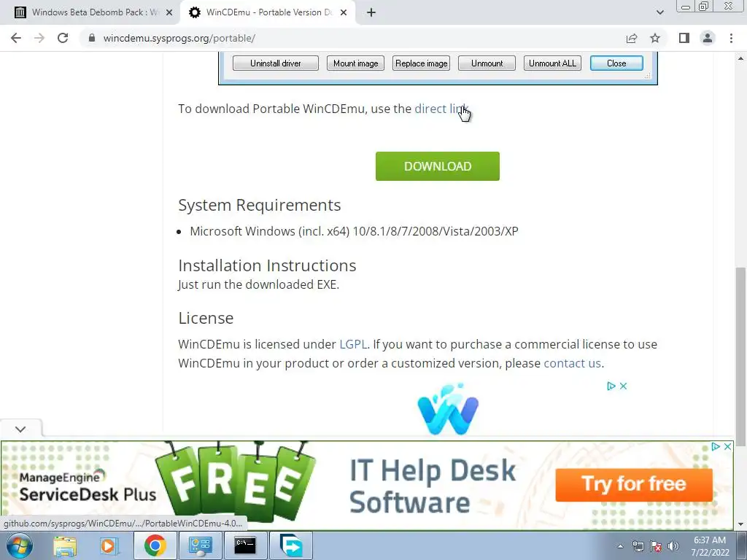Image resolution: width=747 pixels, height=560 pixels.
Task: Share this page icon
Action: (632, 38)
